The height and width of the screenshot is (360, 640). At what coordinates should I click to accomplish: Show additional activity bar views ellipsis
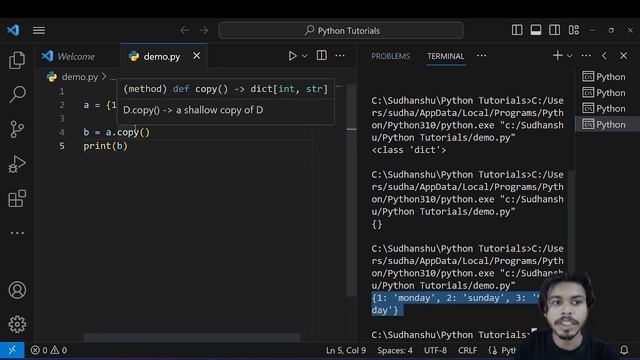(17, 233)
